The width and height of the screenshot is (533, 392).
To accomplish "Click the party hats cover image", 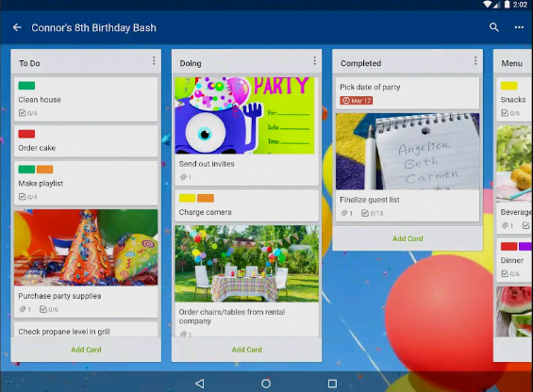I will (86, 248).
